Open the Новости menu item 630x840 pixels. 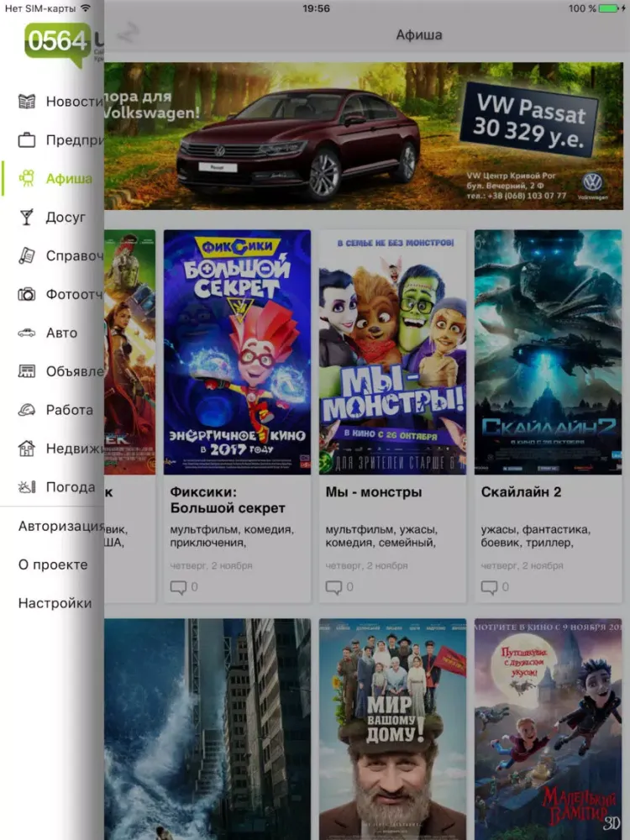(52, 102)
